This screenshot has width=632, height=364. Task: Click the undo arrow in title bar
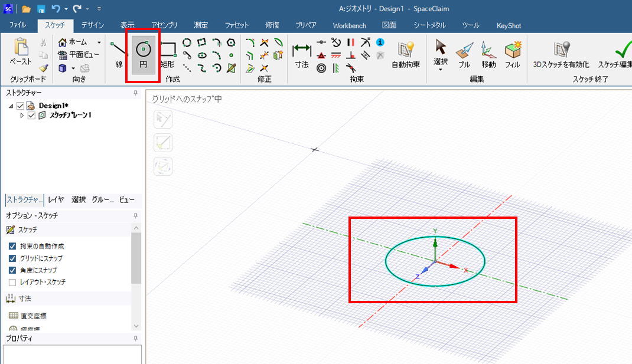pos(56,8)
